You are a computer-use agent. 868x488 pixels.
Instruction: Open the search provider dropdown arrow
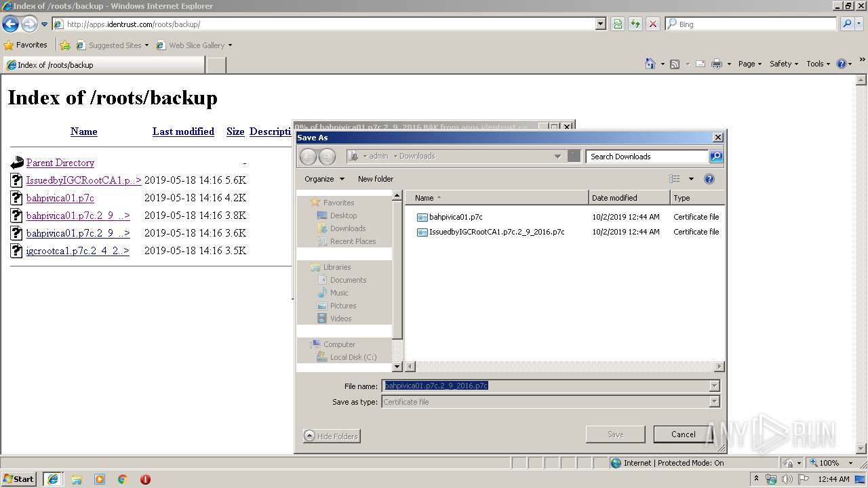point(860,24)
